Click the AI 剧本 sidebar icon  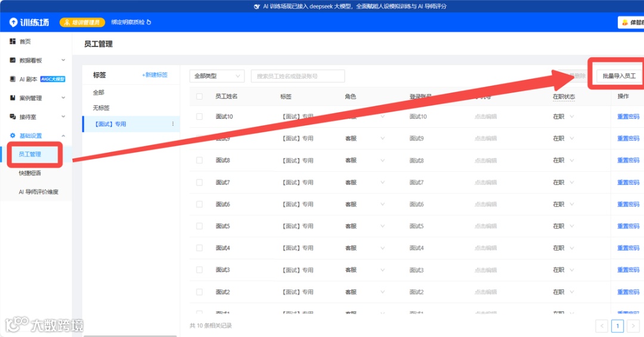pyautogui.click(x=13, y=79)
